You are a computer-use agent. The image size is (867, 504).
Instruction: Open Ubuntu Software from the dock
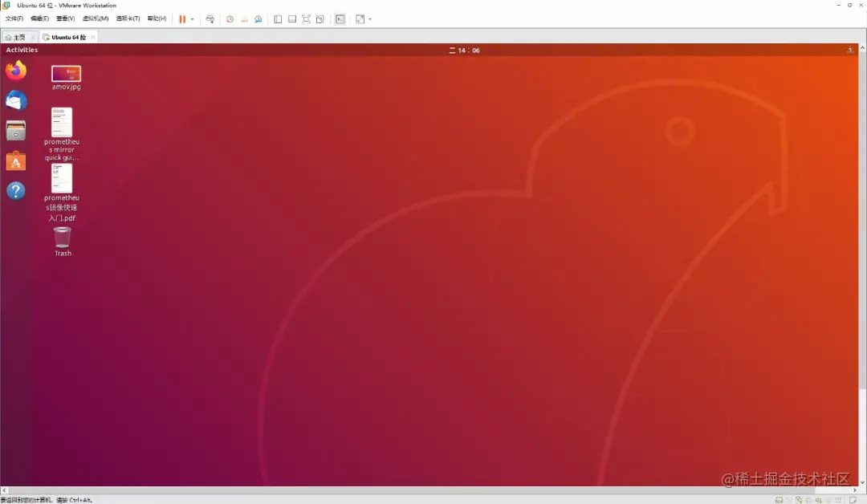click(16, 161)
